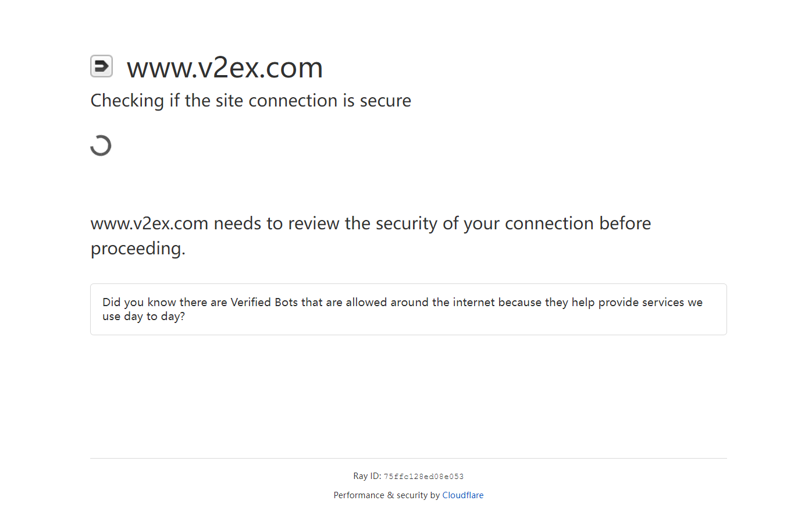Image resolution: width=812 pixels, height=511 pixels.
Task: Click the "Performance & security by" footer text
Action: point(386,495)
